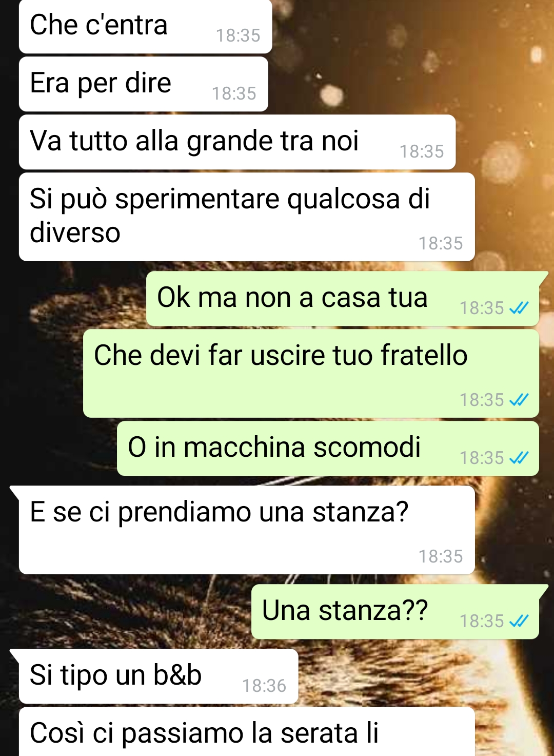The width and height of the screenshot is (554, 756).
Task: Tap 'Così ci passiamo la serata li' message
Action: click(x=247, y=732)
